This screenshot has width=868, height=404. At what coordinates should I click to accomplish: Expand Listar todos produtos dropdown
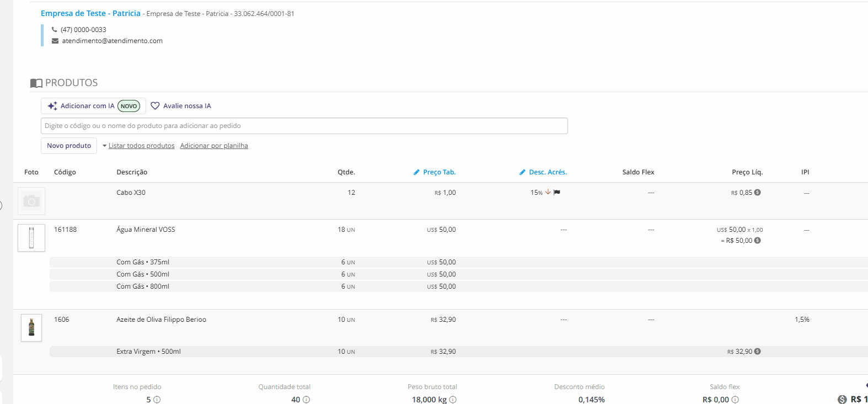pos(138,146)
